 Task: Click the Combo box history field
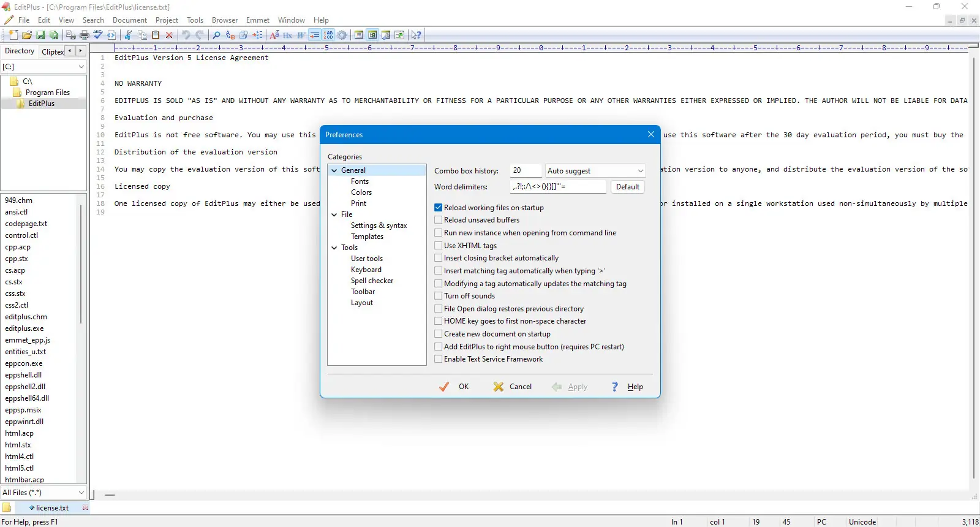(526, 171)
